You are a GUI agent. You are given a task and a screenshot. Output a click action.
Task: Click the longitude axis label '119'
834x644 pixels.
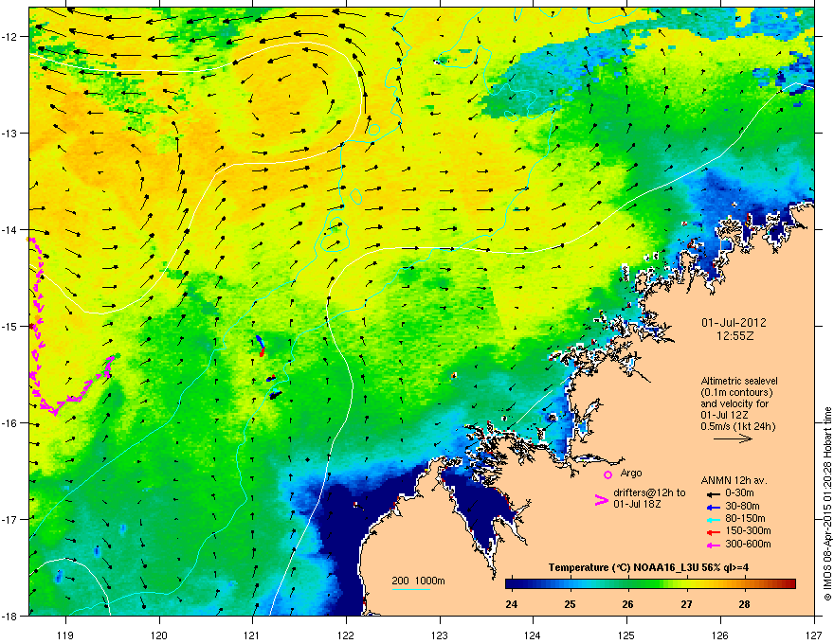(66, 635)
